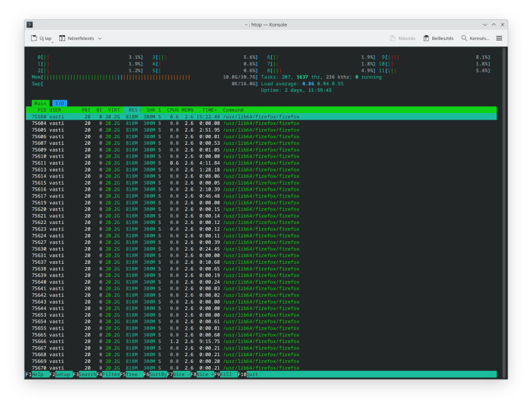
Task: Select the process row with PID 75644
Action: pos(261,308)
